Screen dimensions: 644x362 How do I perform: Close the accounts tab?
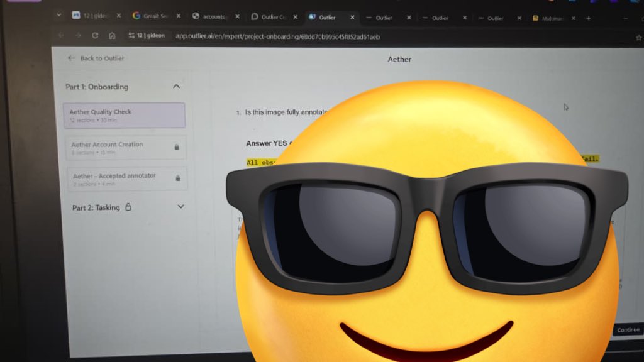coord(237,16)
